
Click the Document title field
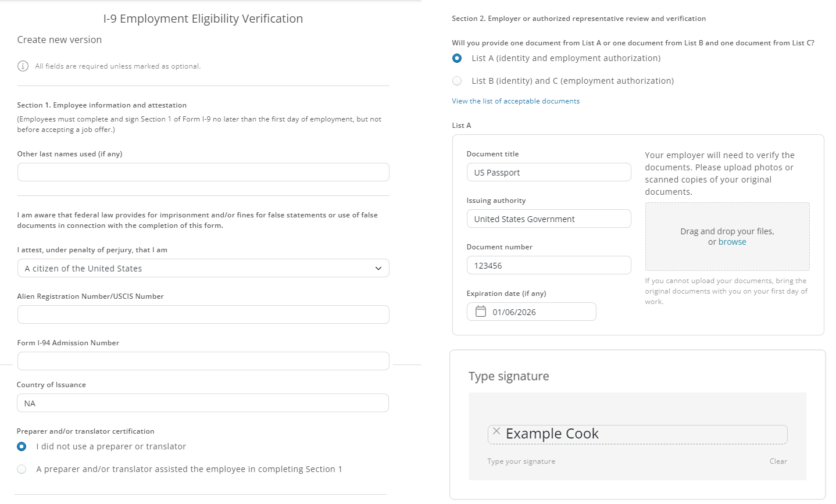click(548, 172)
